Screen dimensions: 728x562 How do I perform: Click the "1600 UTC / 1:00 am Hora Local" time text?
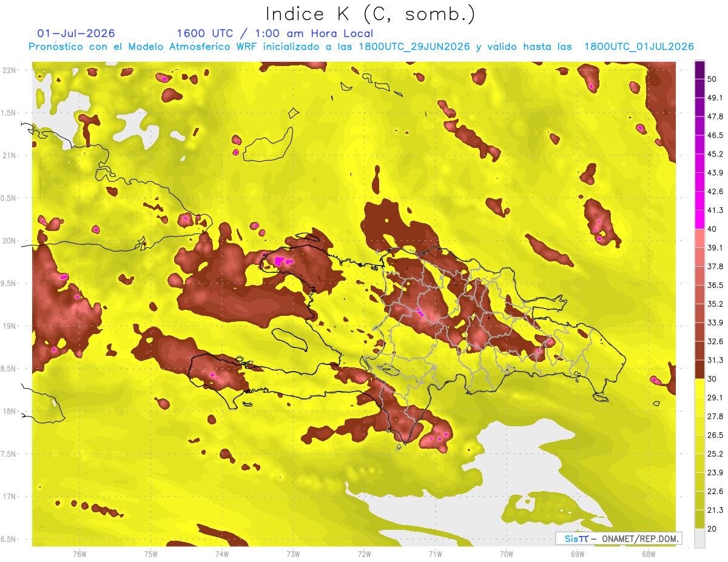(x=275, y=33)
